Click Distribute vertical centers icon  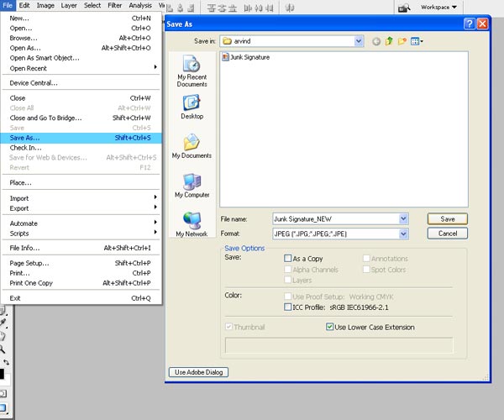point(222,8)
